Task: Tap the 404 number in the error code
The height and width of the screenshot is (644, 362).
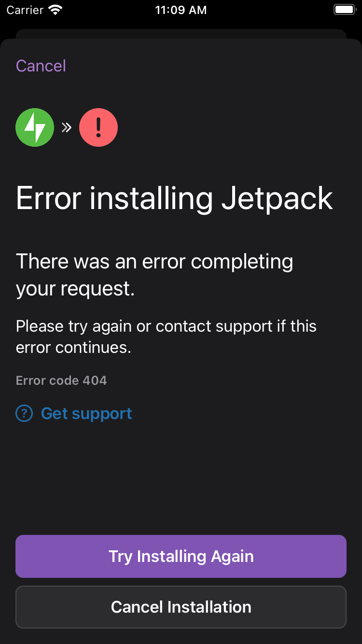Action: point(95,380)
